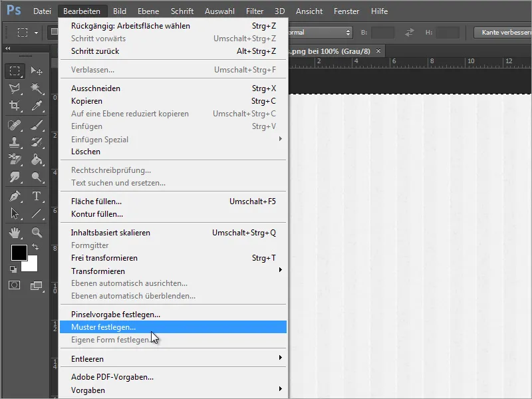Choose Ausschneiden from the menu
The image size is (532, 399).
(173, 88)
